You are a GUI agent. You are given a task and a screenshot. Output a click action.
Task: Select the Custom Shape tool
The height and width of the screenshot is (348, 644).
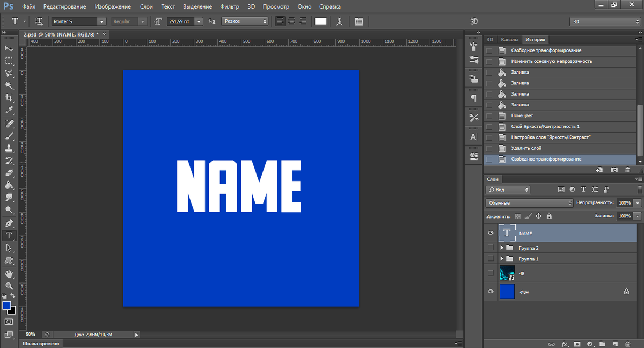[9, 260]
